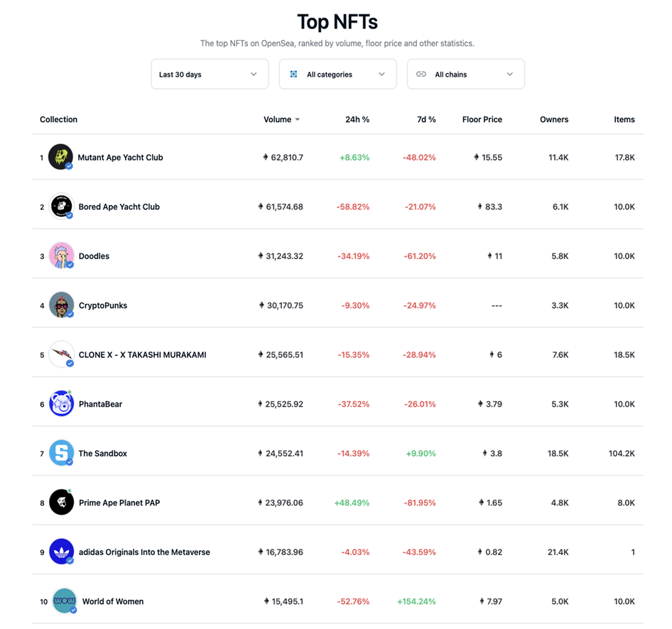Open the CLONE X collection icon
The image size is (672, 629).
pyautogui.click(x=61, y=354)
